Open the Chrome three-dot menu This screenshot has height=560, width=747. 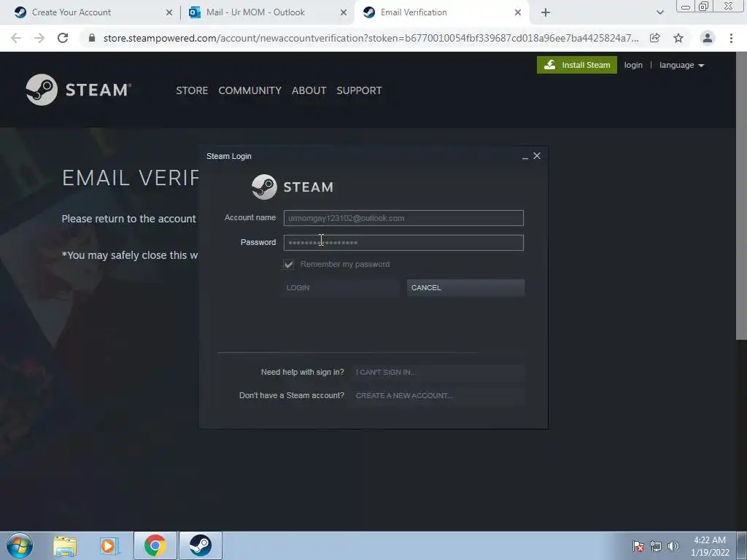(x=731, y=38)
